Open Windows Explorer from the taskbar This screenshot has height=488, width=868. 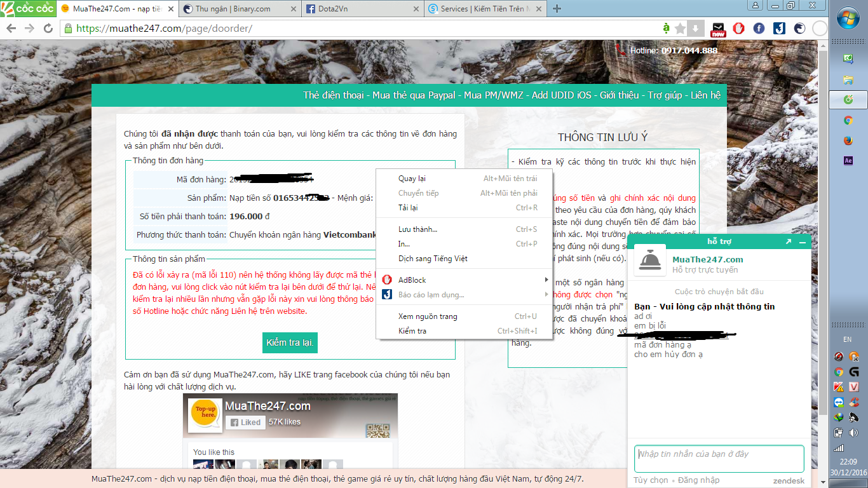[x=848, y=79]
